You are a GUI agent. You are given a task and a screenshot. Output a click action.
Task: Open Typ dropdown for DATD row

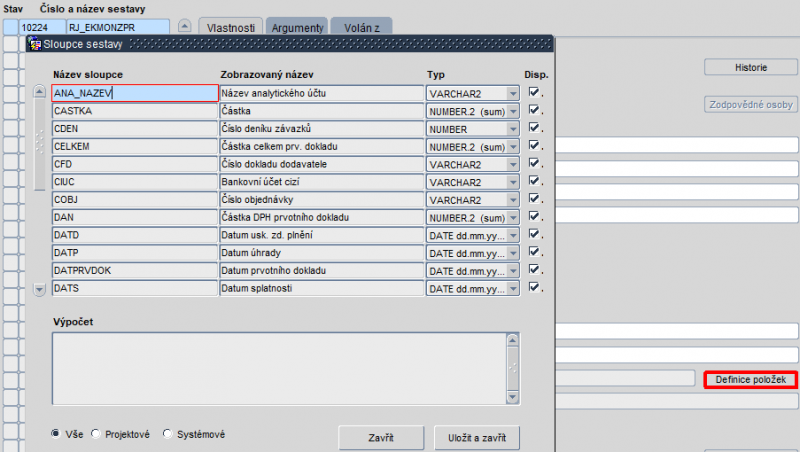point(513,235)
